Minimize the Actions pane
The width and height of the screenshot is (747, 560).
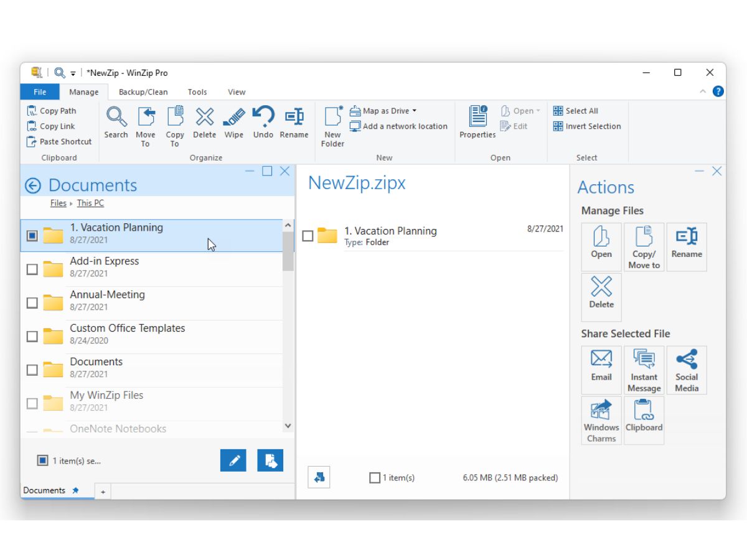point(700,171)
